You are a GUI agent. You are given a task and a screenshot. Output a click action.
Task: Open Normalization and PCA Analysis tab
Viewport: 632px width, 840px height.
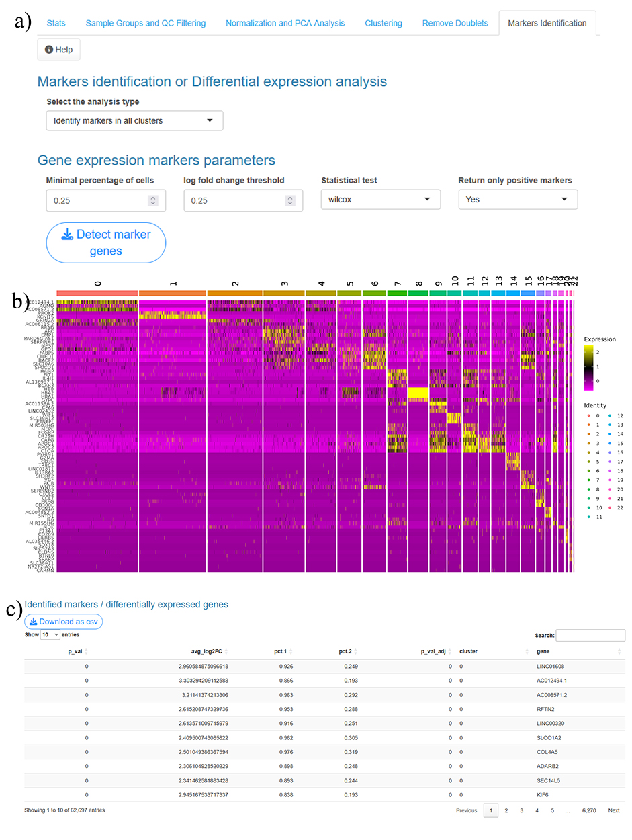coord(285,23)
